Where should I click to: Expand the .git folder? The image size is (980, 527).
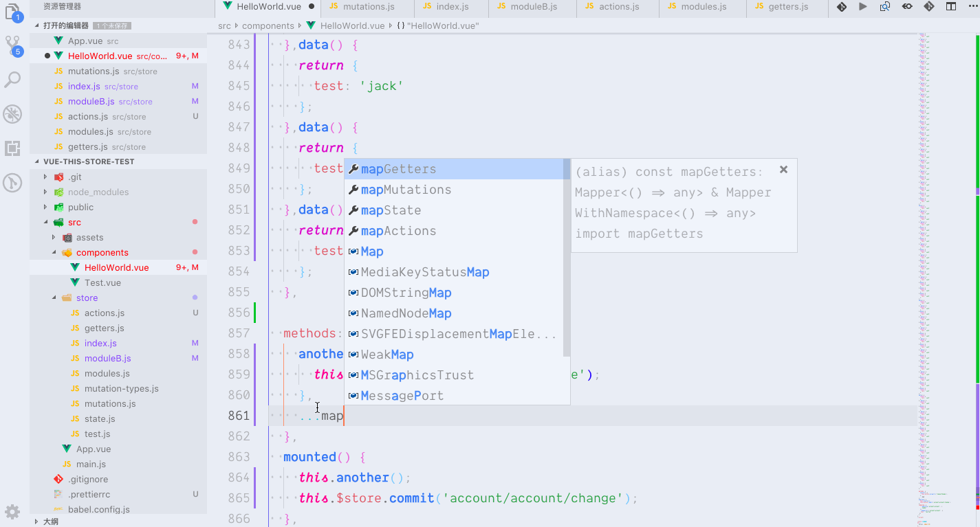coord(45,177)
